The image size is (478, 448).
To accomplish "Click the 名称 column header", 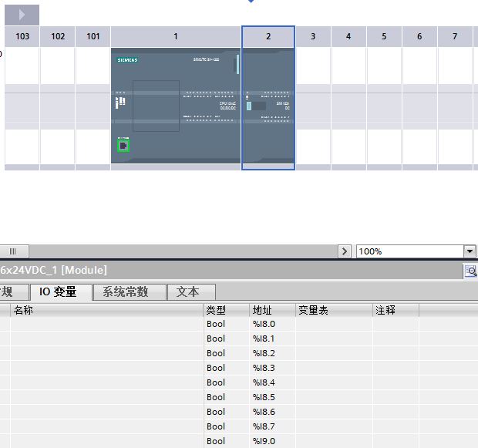I will coord(106,310).
